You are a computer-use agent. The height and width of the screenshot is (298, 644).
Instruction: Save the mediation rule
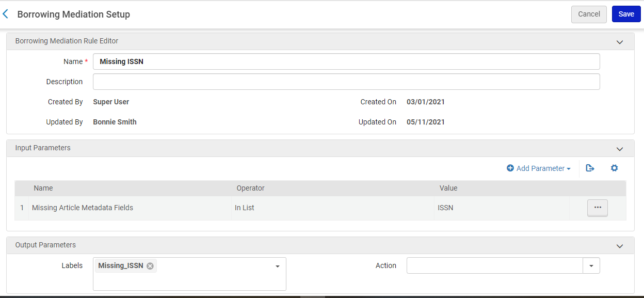point(626,14)
